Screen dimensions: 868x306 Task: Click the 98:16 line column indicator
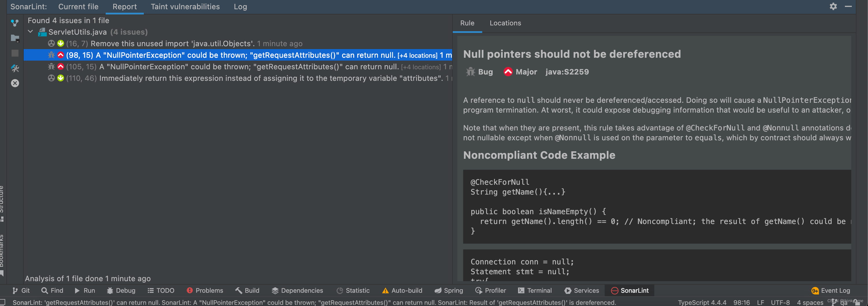tap(741, 302)
